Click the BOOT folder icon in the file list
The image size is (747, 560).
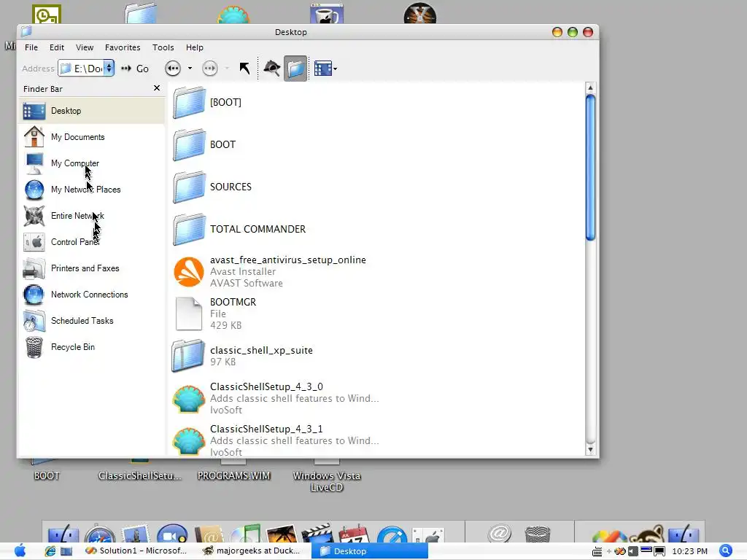coord(189,145)
